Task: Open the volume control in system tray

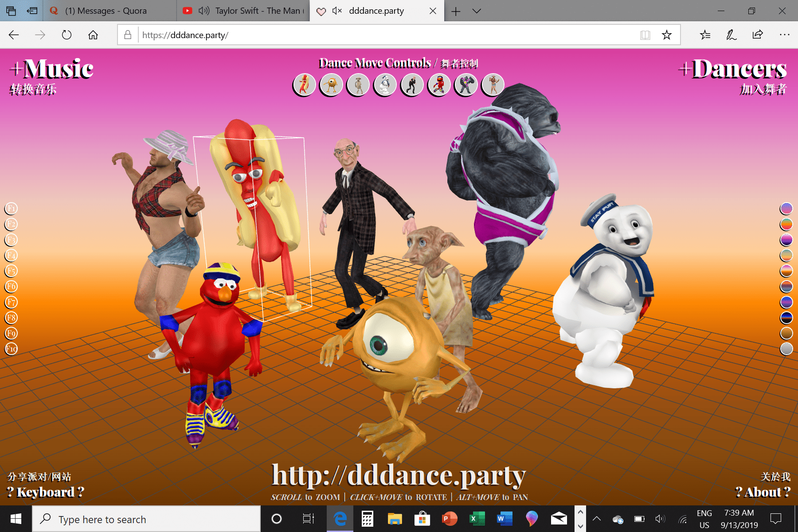Action: click(x=660, y=519)
